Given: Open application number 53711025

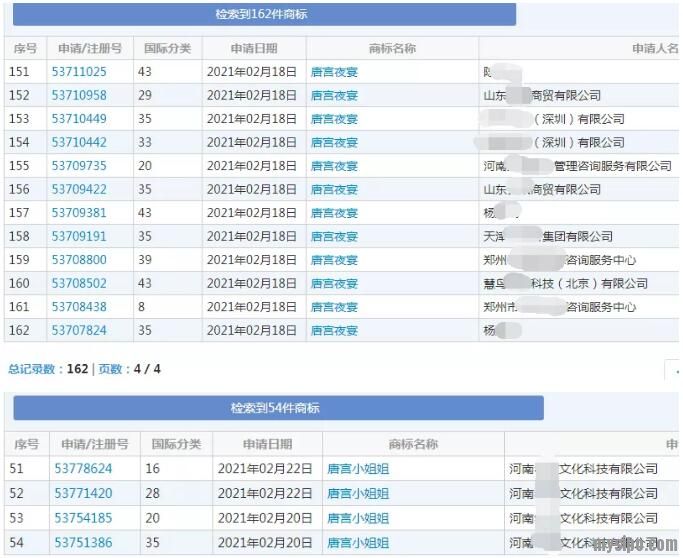Looking at the screenshot, I should pos(79,72).
